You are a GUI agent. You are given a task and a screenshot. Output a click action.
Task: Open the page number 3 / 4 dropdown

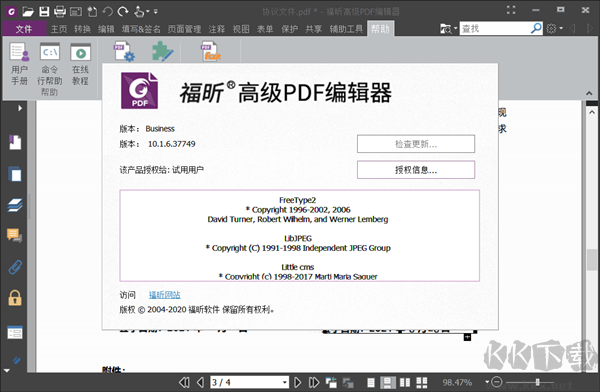coord(285,382)
